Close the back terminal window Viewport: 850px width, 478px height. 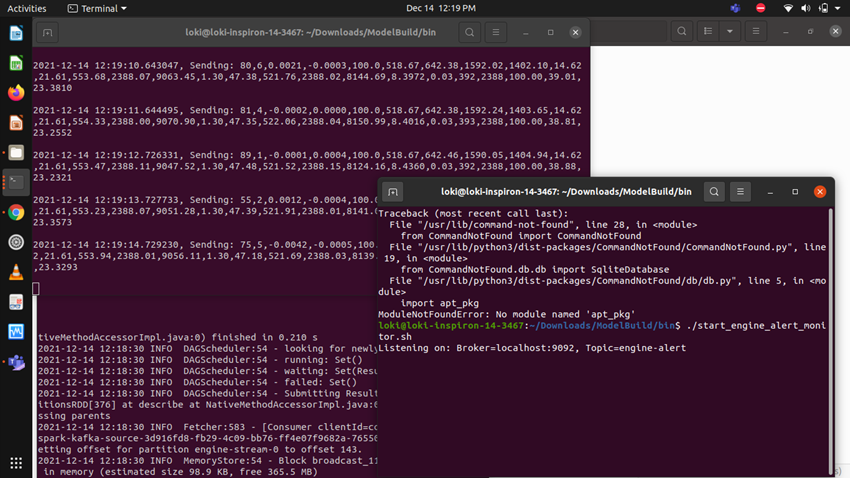coord(576,33)
